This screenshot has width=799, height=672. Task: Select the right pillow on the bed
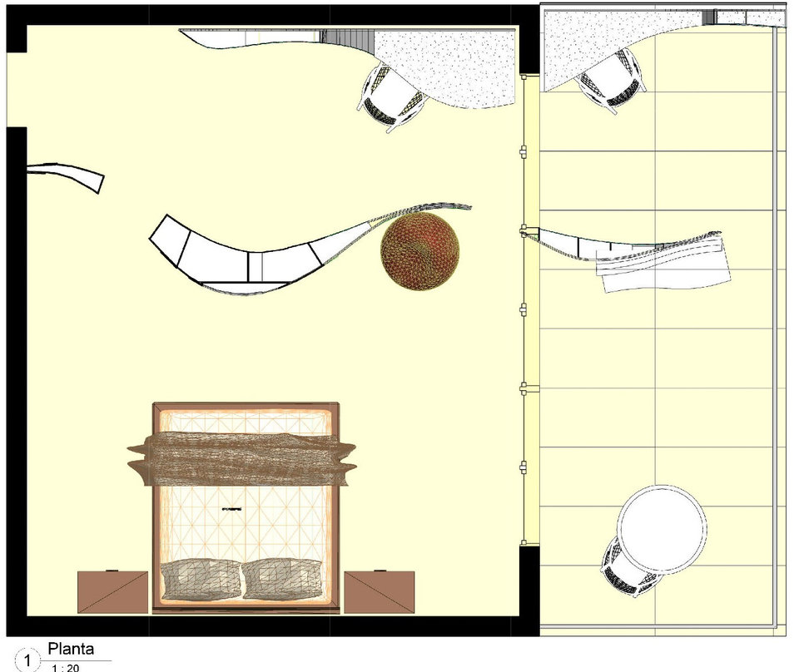pos(282,579)
